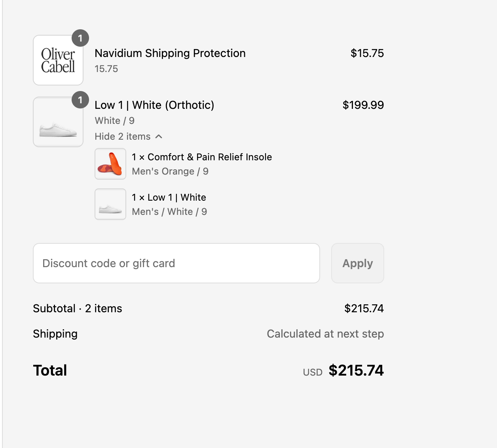This screenshot has width=497, height=448.
Task: Click the 1 × Low 1 | White line item
Action: [169, 197]
